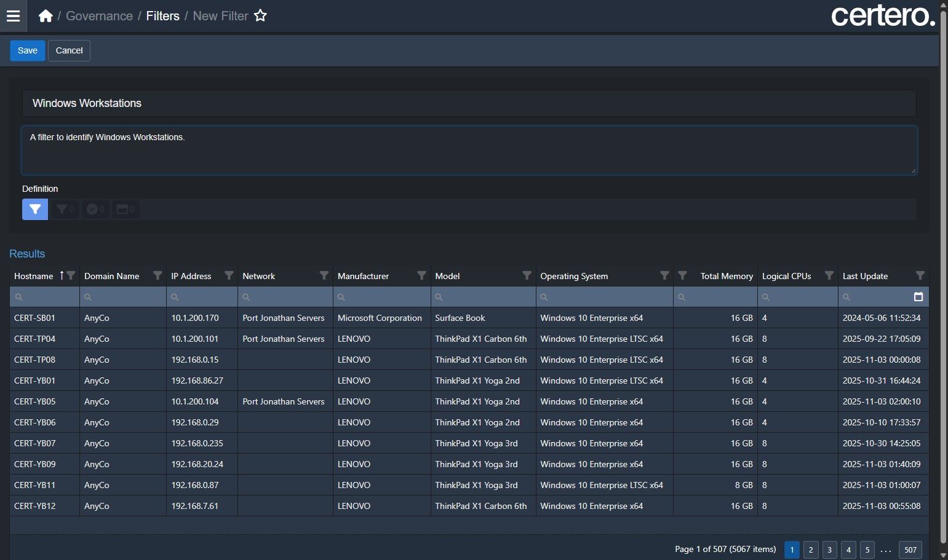Open the Last Update calendar picker

(918, 297)
